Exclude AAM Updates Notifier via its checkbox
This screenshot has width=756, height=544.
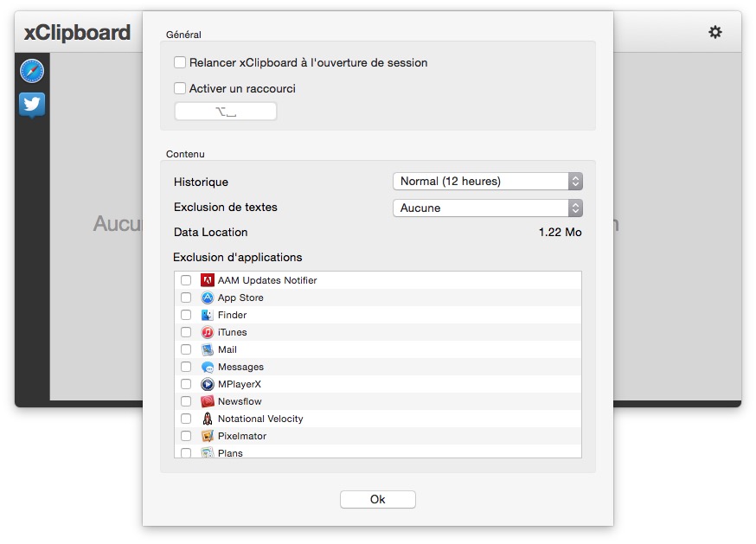(186, 280)
